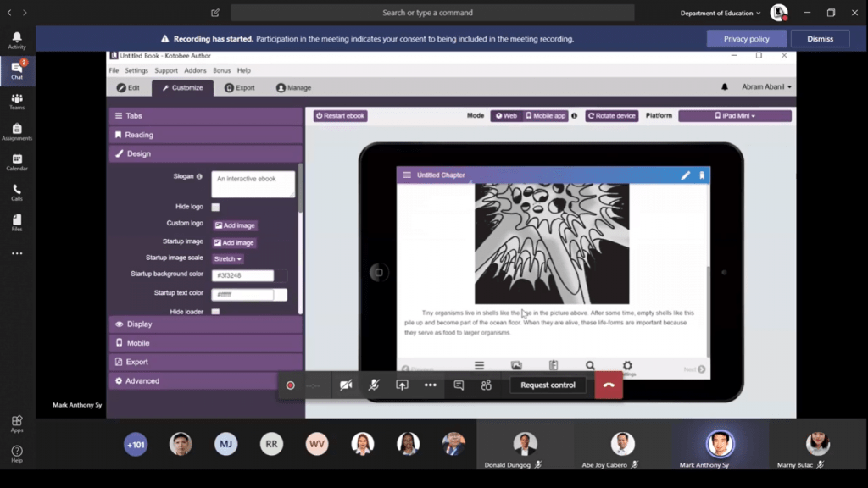Image resolution: width=868 pixels, height=488 pixels.
Task: Expand Export section in side panel
Action: pos(206,361)
